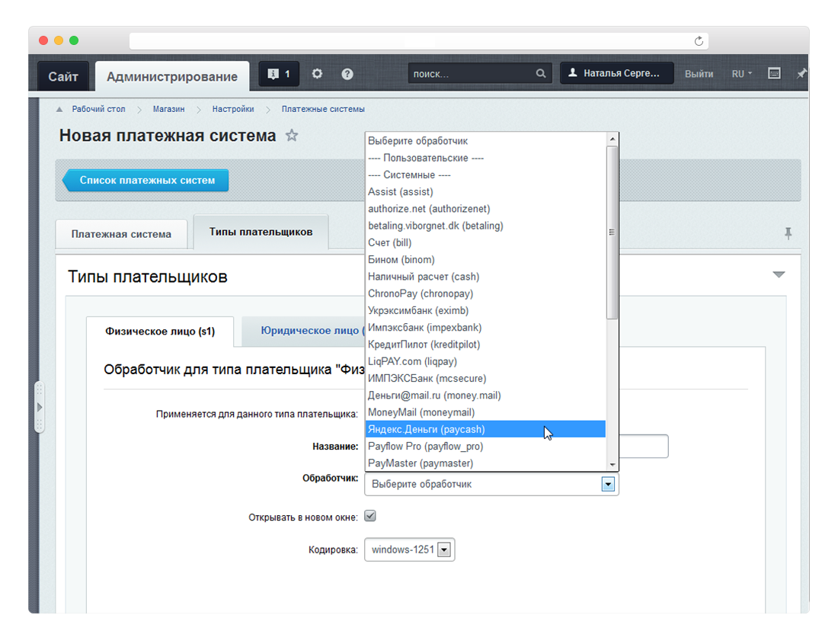Click the search magnifier icon
The image size is (838, 644).
click(x=541, y=74)
